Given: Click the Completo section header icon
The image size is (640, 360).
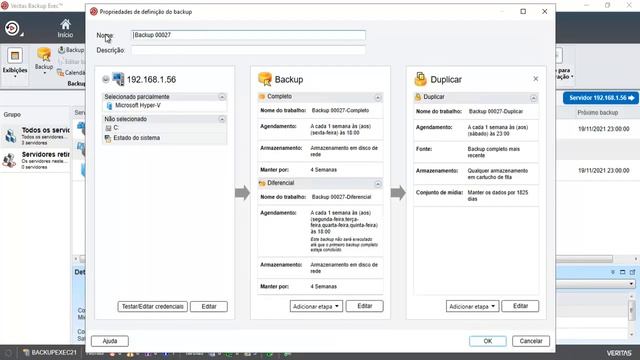Looking at the screenshot, I should click(x=262, y=97).
